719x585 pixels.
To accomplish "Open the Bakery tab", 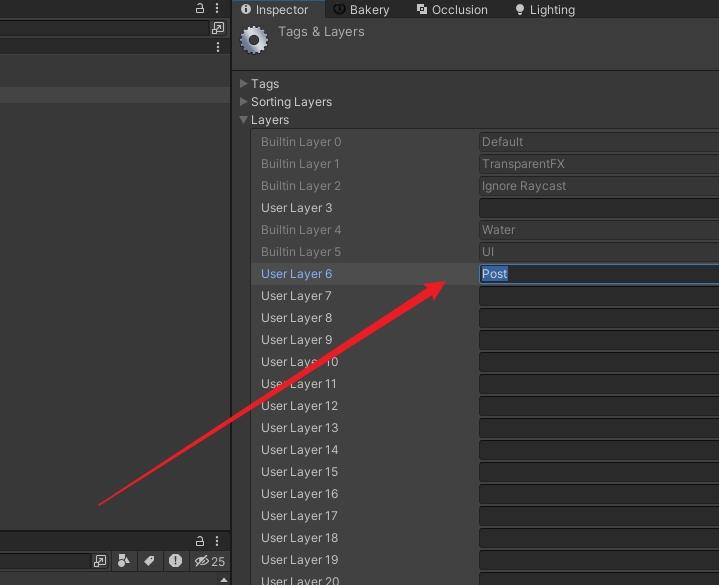I will click(360, 10).
